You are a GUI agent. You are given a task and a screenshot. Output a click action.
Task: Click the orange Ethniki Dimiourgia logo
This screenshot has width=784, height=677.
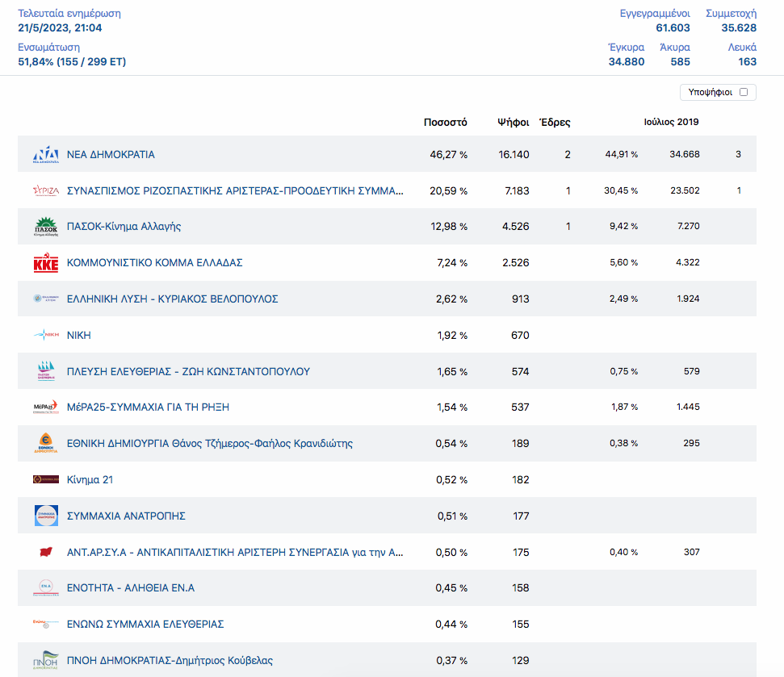pos(46,444)
